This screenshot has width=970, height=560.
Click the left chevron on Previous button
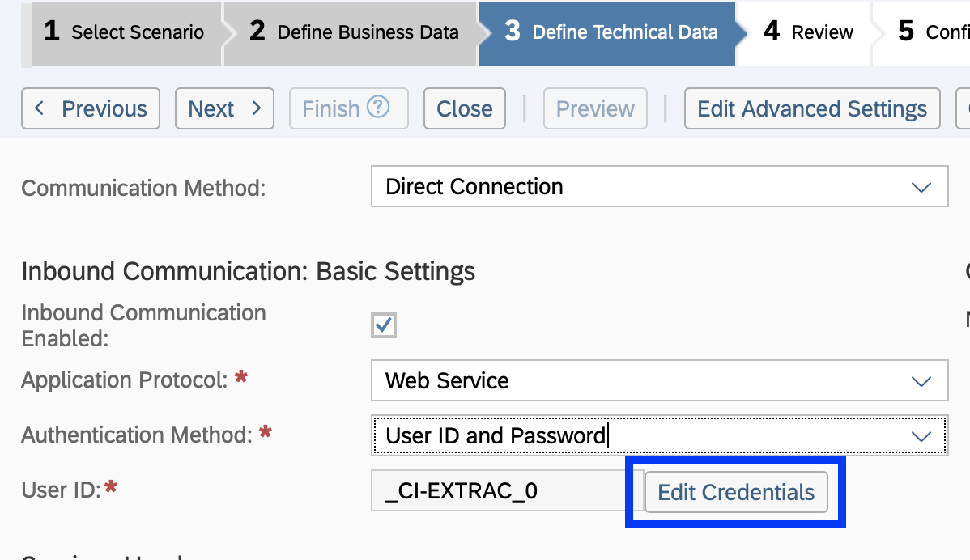[40, 108]
